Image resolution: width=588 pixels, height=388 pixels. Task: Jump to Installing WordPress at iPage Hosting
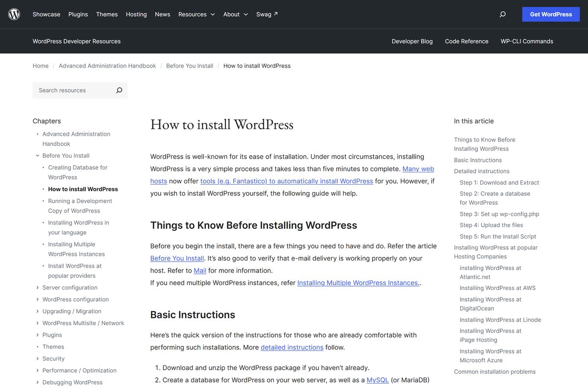click(x=490, y=335)
